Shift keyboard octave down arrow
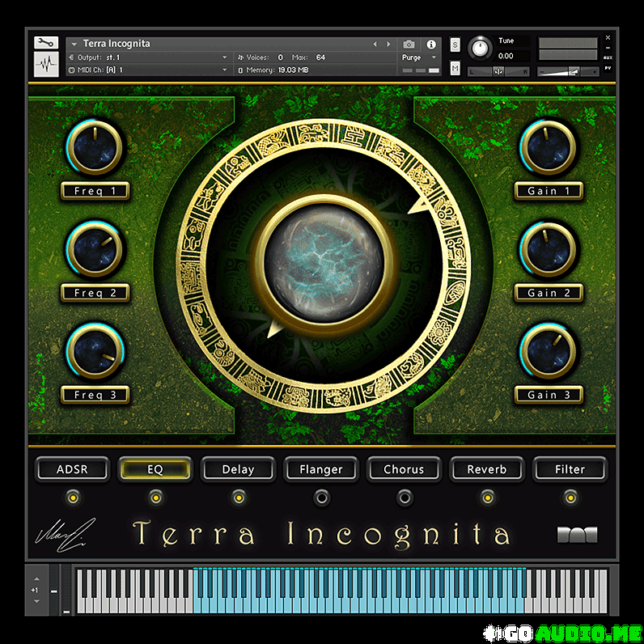This screenshot has height=644, width=644. click(36, 601)
